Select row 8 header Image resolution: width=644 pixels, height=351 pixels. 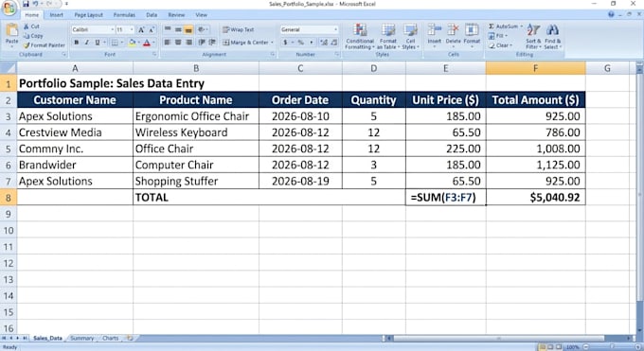[x=9, y=198]
